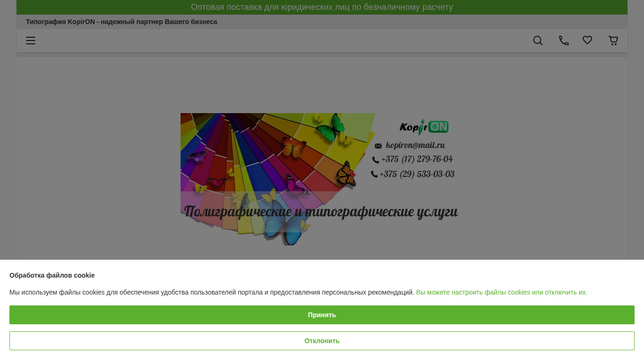Decline cookies with the Отклонить button
This screenshot has height=362, width=644.
[322, 341]
